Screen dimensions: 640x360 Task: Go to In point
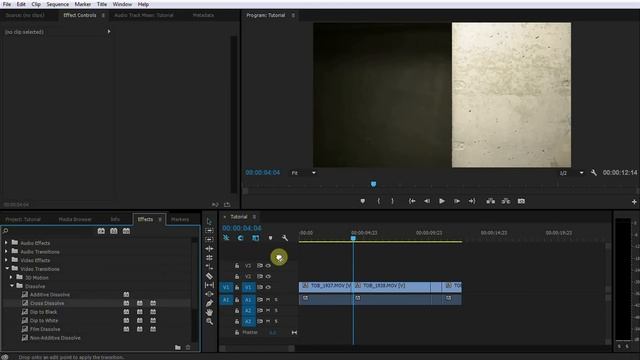tap(412, 201)
